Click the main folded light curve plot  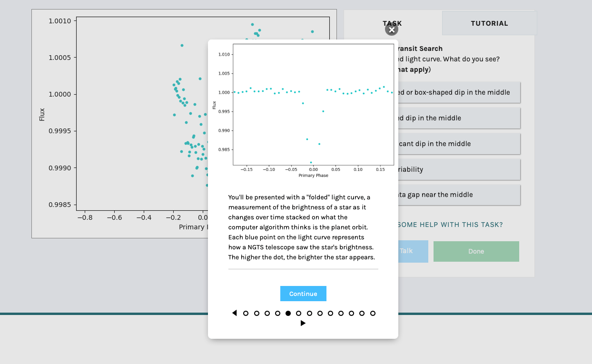[x=120, y=124]
